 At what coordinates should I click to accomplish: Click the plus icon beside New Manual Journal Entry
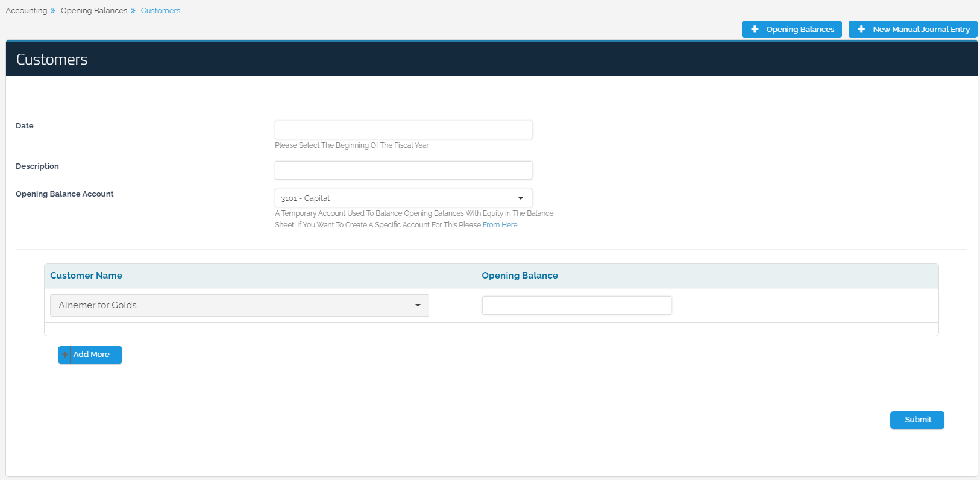[861, 29]
